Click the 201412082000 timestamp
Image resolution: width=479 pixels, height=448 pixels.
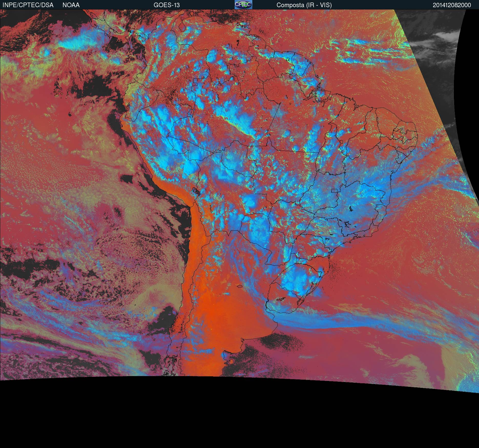[452, 5]
